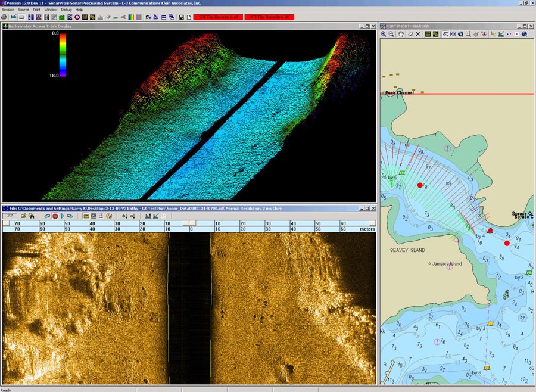Select the pan hand tool in chart window
This screenshot has width=536, height=392.
400,35
